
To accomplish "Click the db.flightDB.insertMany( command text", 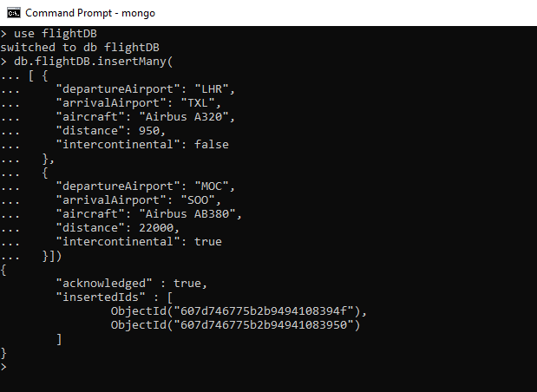I will point(94,62).
